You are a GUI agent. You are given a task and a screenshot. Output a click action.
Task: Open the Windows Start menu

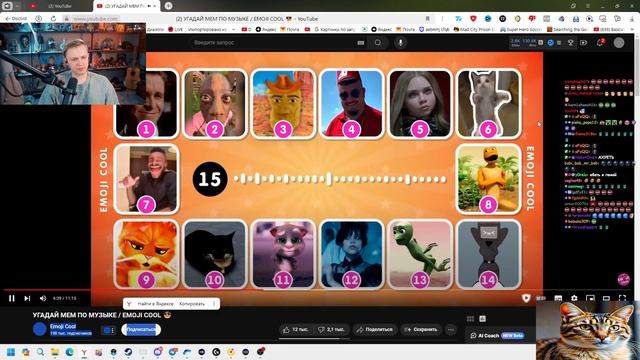click(11, 352)
